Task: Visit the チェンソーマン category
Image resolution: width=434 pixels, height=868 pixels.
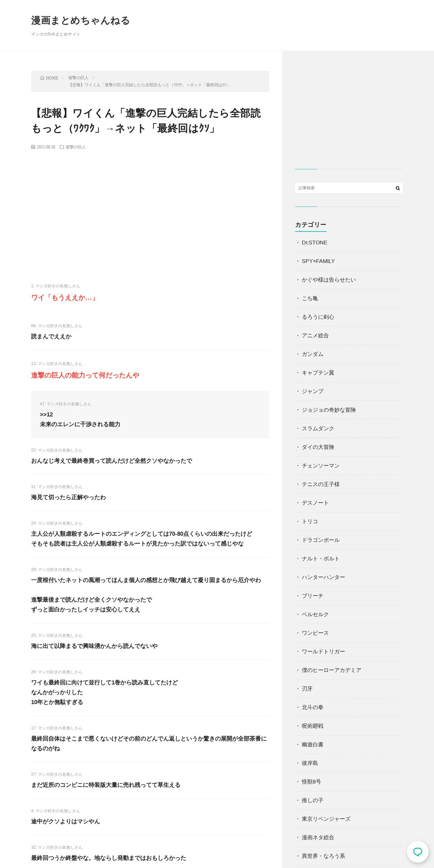Action: [x=320, y=466]
